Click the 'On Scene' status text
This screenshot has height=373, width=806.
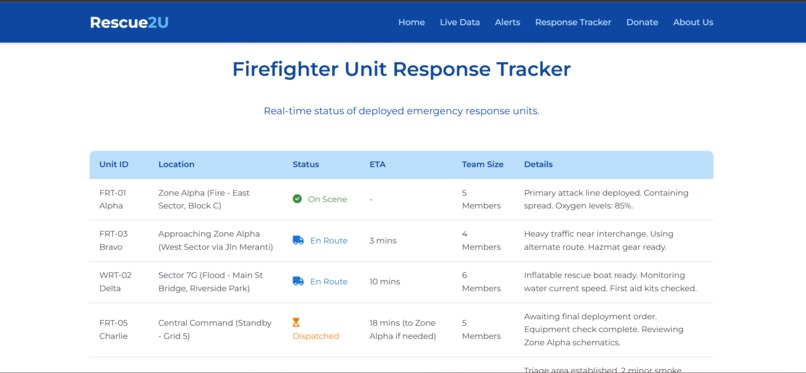tap(327, 199)
